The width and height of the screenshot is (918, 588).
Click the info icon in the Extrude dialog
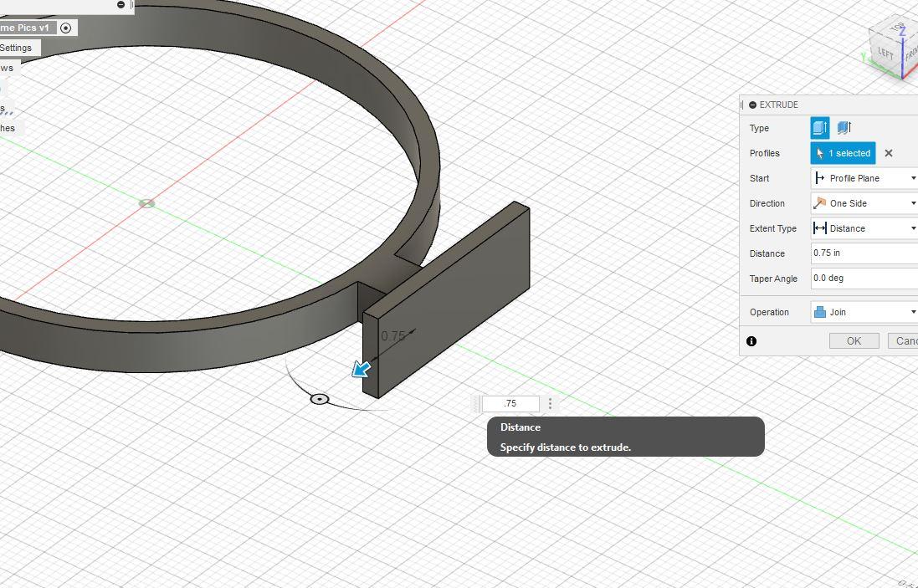(751, 341)
